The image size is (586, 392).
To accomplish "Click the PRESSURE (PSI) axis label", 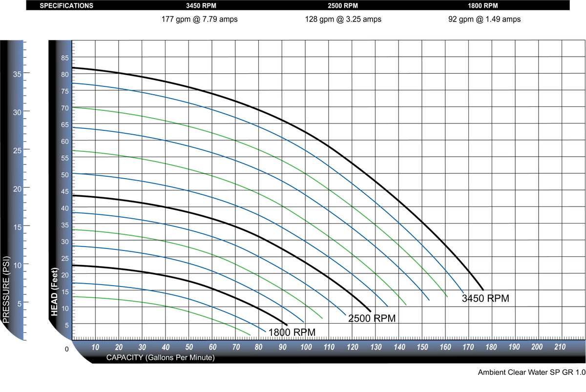I will pyautogui.click(x=6, y=289).
